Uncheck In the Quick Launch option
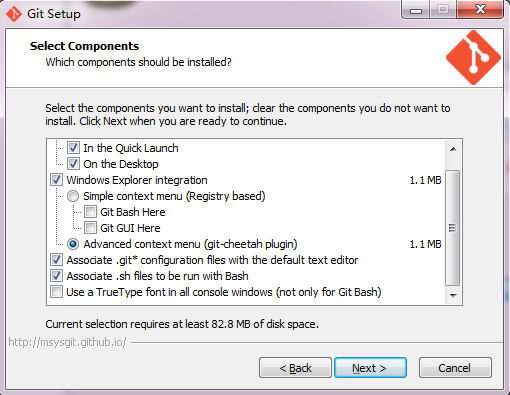The height and width of the screenshot is (395, 510). tap(73, 148)
